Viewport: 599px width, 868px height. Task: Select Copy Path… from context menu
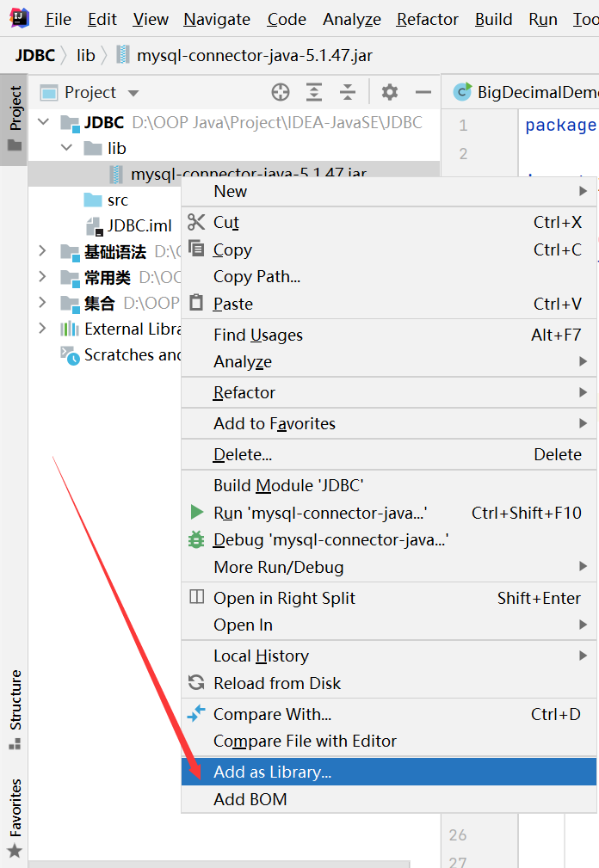pos(389,276)
